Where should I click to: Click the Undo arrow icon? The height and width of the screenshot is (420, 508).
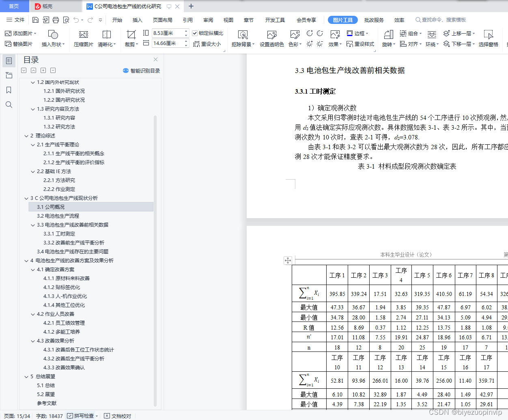76,20
